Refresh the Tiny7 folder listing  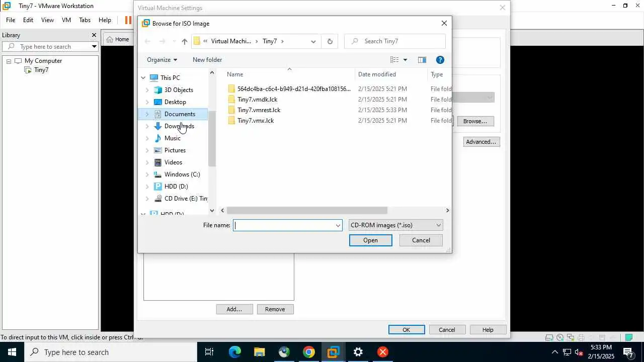point(330,41)
